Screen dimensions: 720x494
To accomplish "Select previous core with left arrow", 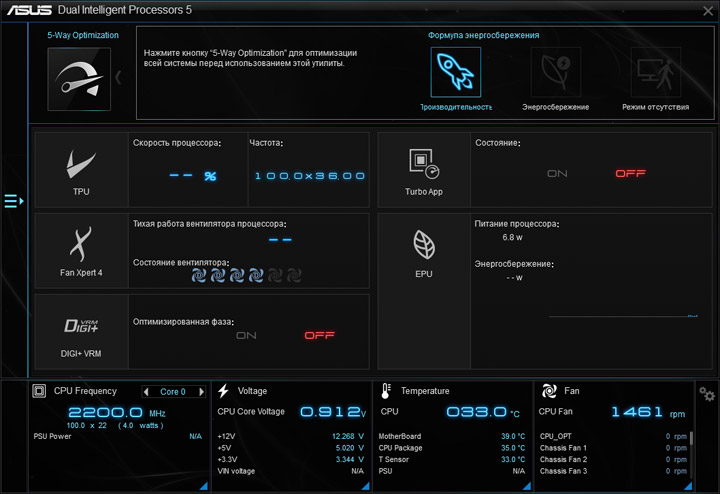I will click(x=146, y=392).
